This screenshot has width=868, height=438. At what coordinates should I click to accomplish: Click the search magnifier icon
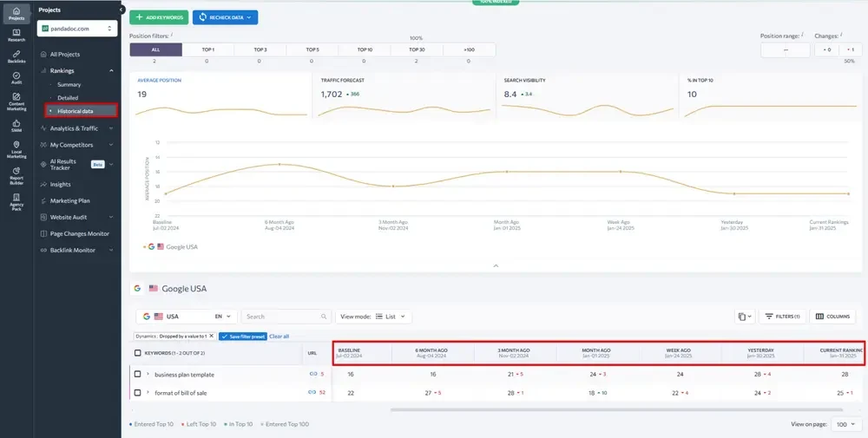pyautogui.click(x=324, y=317)
